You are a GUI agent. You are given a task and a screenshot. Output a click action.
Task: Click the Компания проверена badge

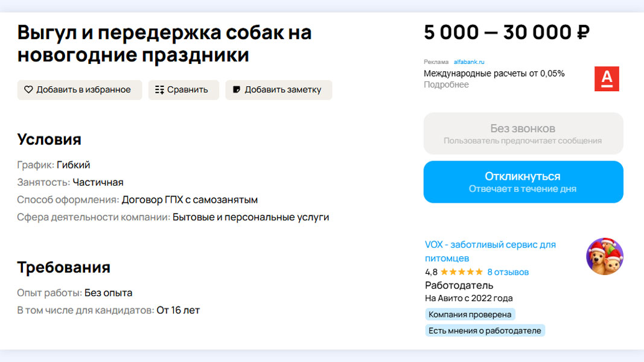pyautogui.click(x=470, y=314)
